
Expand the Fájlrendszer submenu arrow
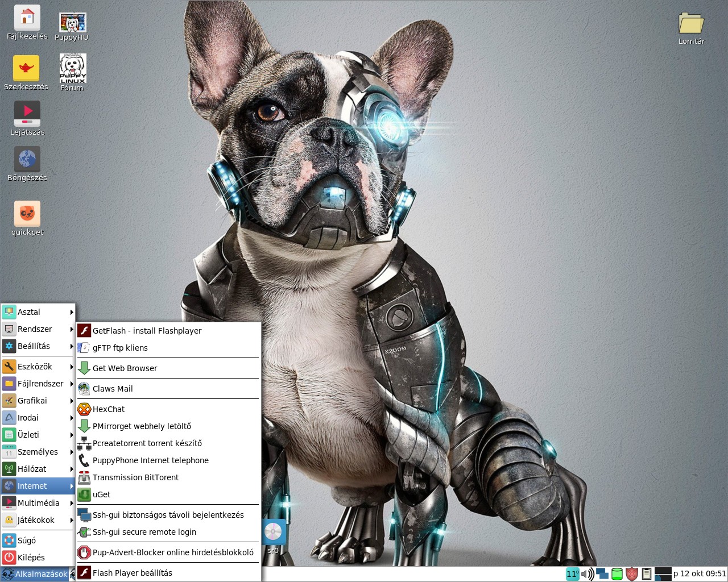(x=72, y=384)
